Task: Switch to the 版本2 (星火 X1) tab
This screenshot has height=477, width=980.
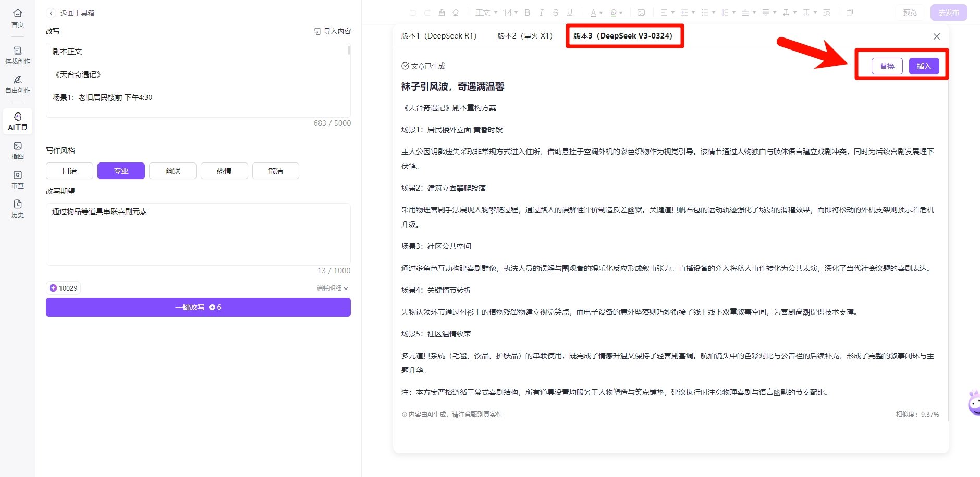Action: (x=524, y=36)
